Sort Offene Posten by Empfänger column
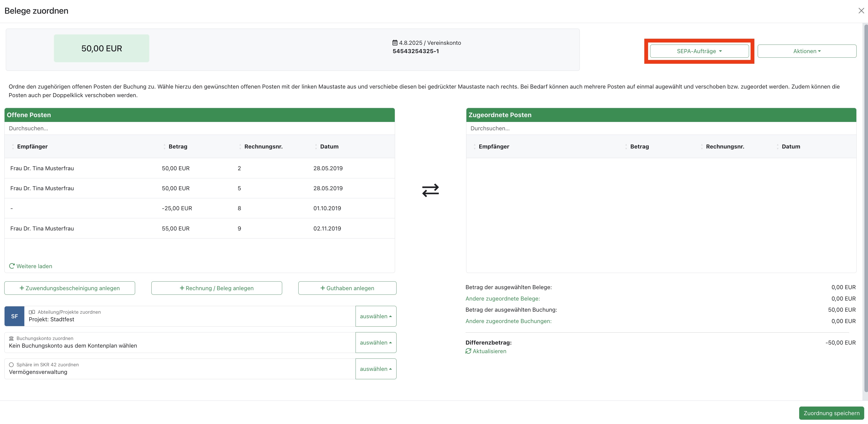Image resolution: width=868 pixels, height=424 pixels. point(32,146)
